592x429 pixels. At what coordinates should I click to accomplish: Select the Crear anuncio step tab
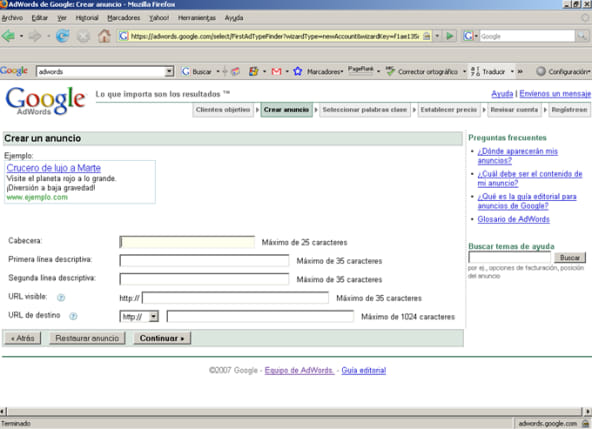(x=286, y=110)
